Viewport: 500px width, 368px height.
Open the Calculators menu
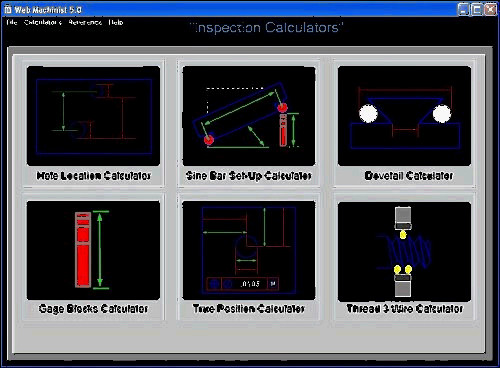pos(43,22)
